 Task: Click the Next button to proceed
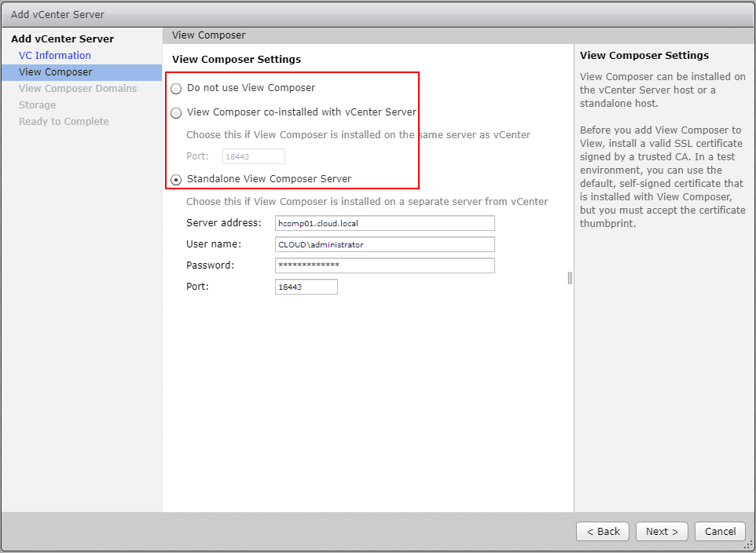point(661,531)
